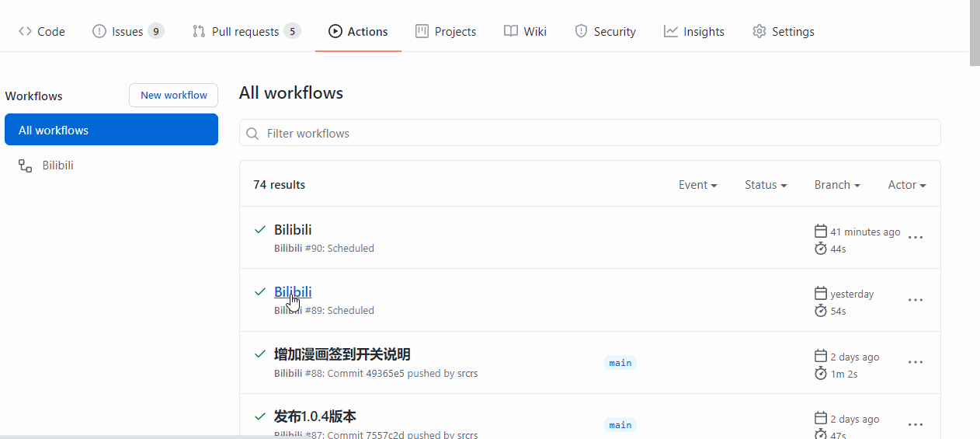980x439 pixels.
Task: Open the Branch filter dropdown
Action: (837, 185)
